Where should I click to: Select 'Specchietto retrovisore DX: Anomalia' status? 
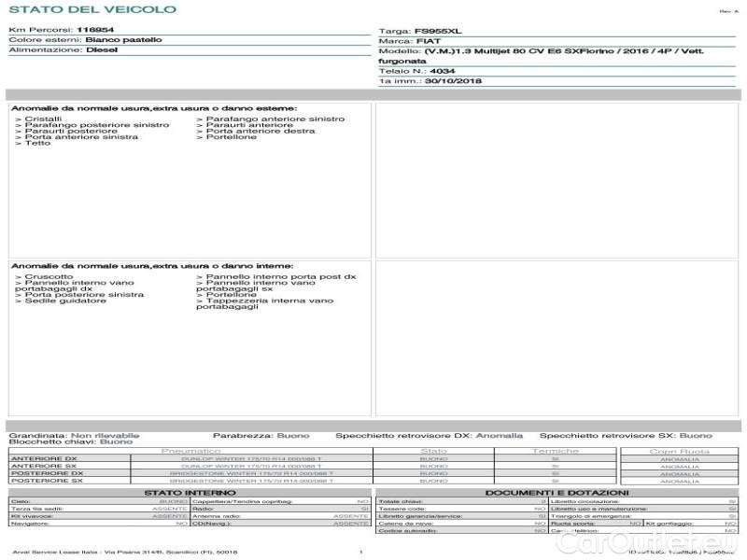coord(430,436)
